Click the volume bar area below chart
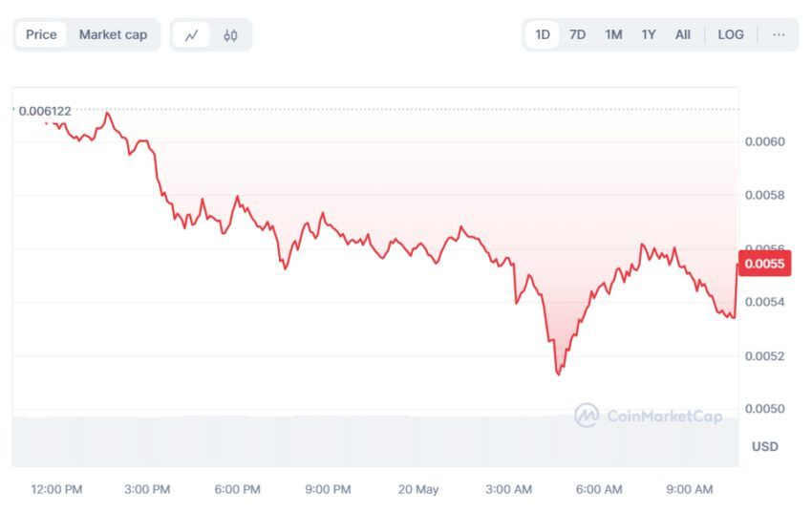Screen dimensions: 812x513 pos(373,439)
